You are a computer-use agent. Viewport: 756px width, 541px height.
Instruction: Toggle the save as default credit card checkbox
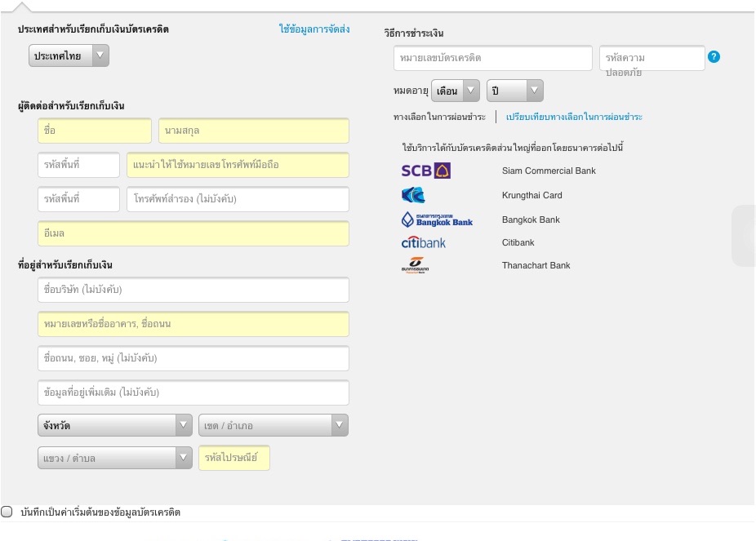[7, 512]
